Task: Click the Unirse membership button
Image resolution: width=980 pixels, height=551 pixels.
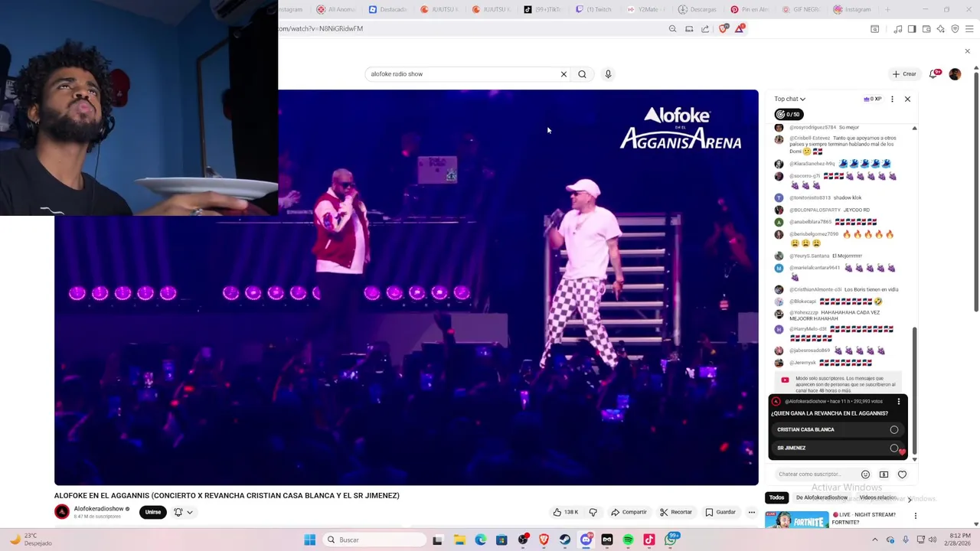Action: (153, 512)
